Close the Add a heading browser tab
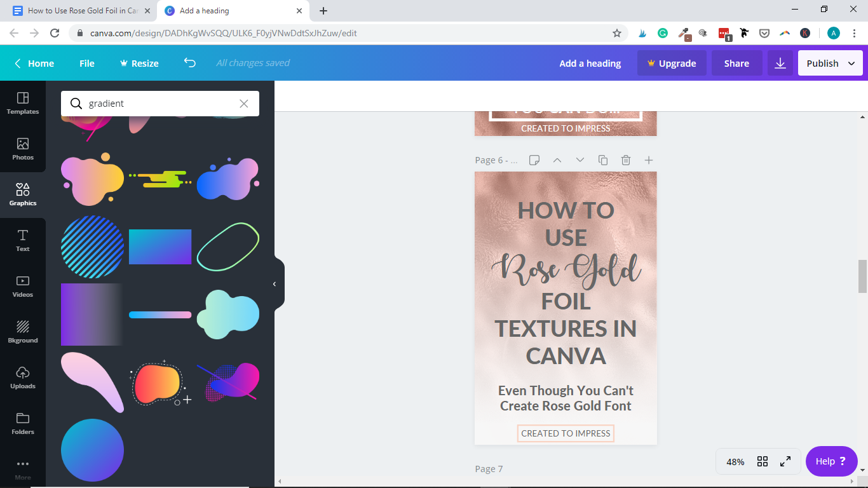The height and width of the screenshot is (488, 868). tap(299, 11)
